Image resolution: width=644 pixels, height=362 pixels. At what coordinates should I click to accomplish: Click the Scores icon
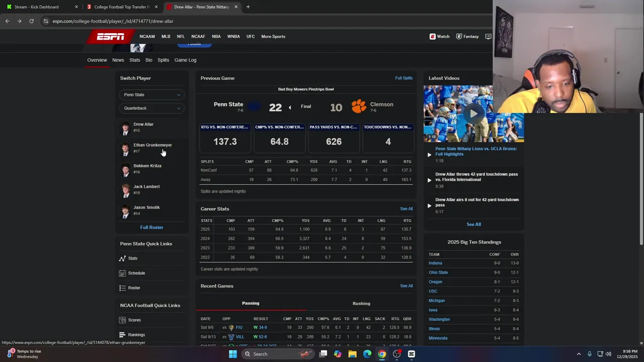tap(122, 320)
